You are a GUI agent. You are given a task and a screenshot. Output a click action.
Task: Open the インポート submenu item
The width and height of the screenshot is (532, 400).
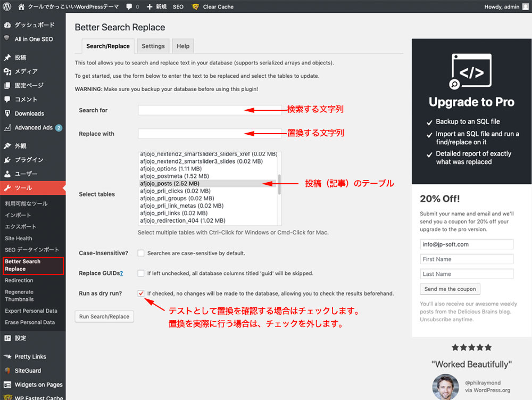coord(18,215)
